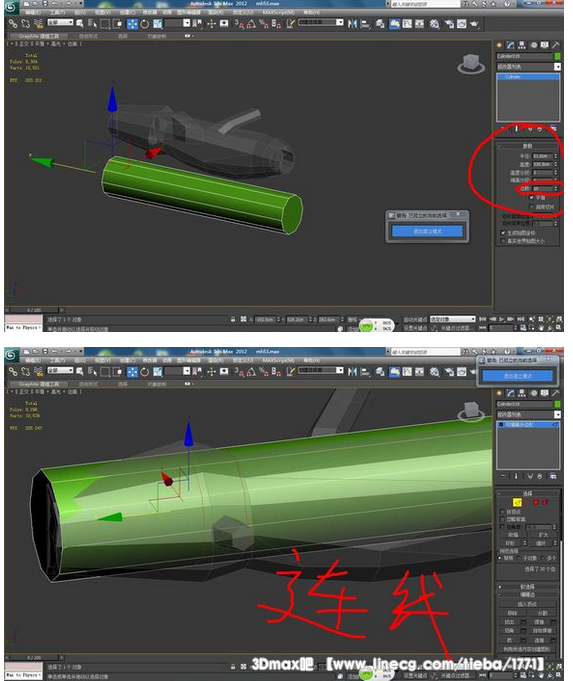Open 帮助(H) menu in top screenshot
Screen dimensions: 573x681
pos(311,13)
